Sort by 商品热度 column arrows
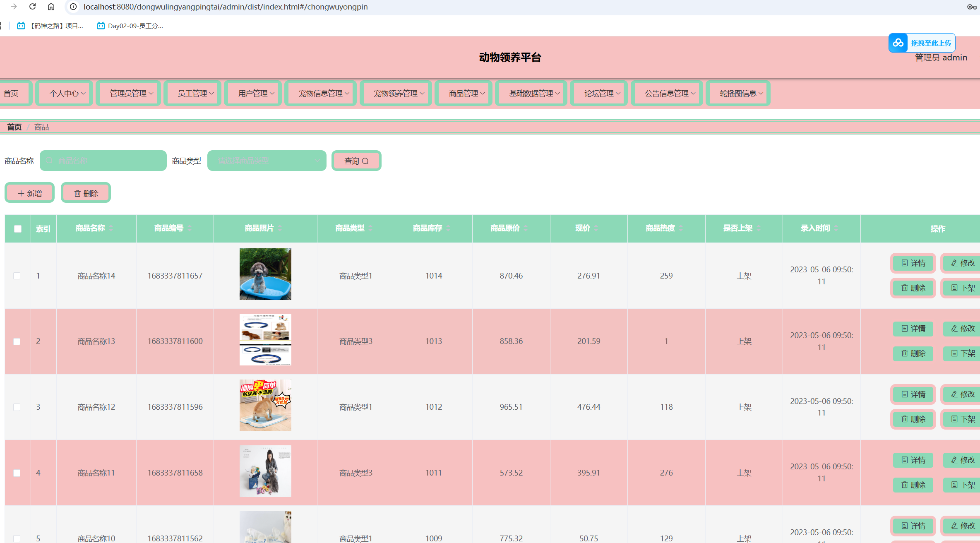 pos(681,228)
